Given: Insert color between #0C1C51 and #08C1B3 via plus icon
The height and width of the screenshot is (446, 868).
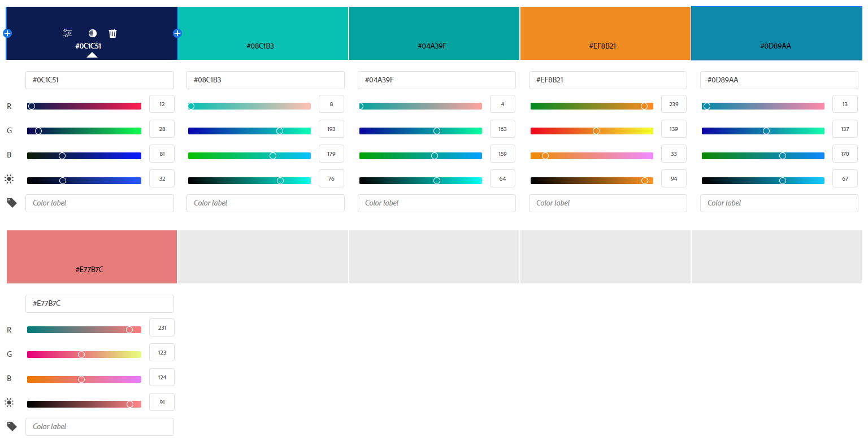Looking at the screenshot, I should 177,33.
